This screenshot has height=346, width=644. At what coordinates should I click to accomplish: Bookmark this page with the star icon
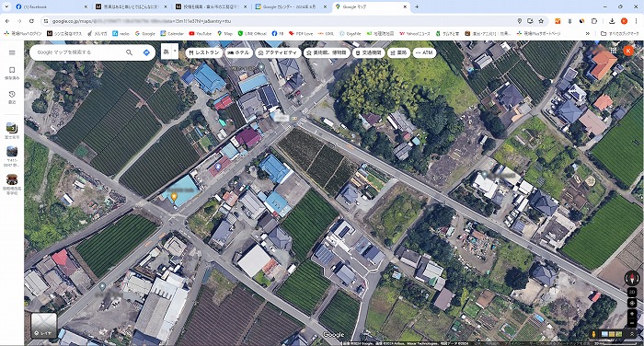(541, 21)
